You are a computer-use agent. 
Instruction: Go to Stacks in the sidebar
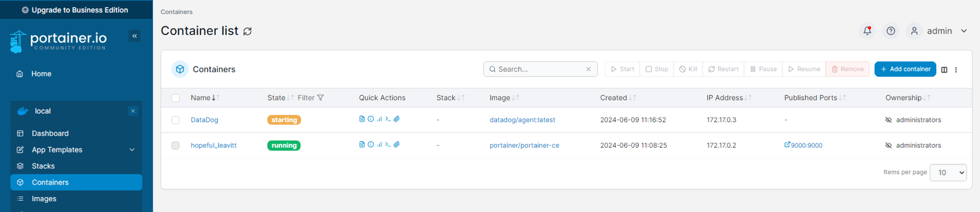43,166
